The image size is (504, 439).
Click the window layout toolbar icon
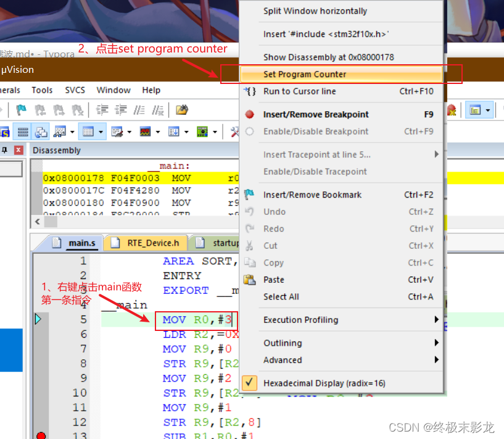pyautogui.click(x=475, y=111)
